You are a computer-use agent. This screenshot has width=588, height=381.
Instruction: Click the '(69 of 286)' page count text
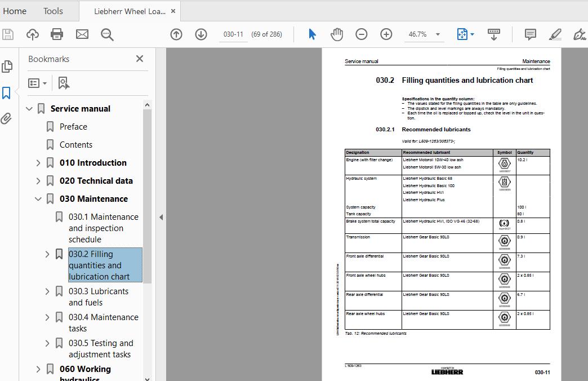pyautogui.click(x=266, y=34)
